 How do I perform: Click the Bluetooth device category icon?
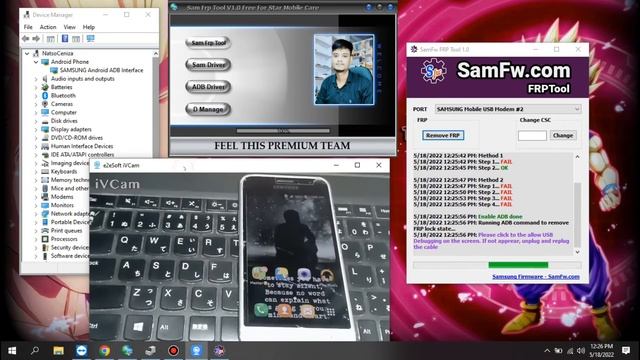tap(45, 96)
